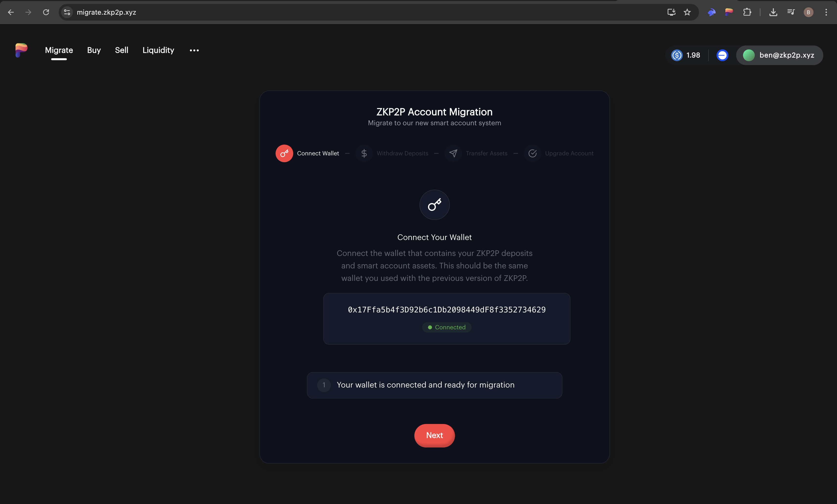Viewport: 837px width, 504px height.
Task: Open Chrome three-dot menu
Action: 826,12
